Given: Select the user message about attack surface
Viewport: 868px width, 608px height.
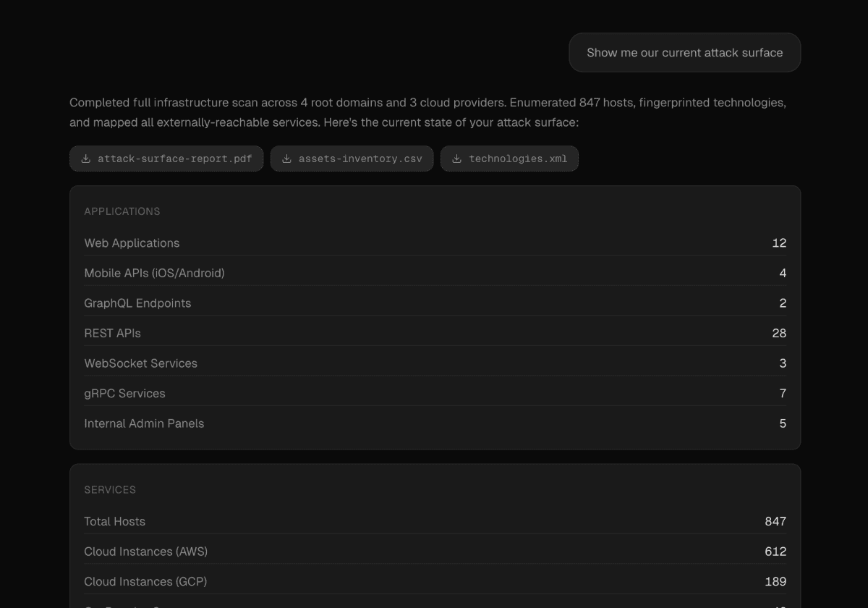Looking at the screenshot, I should [684, 53].
